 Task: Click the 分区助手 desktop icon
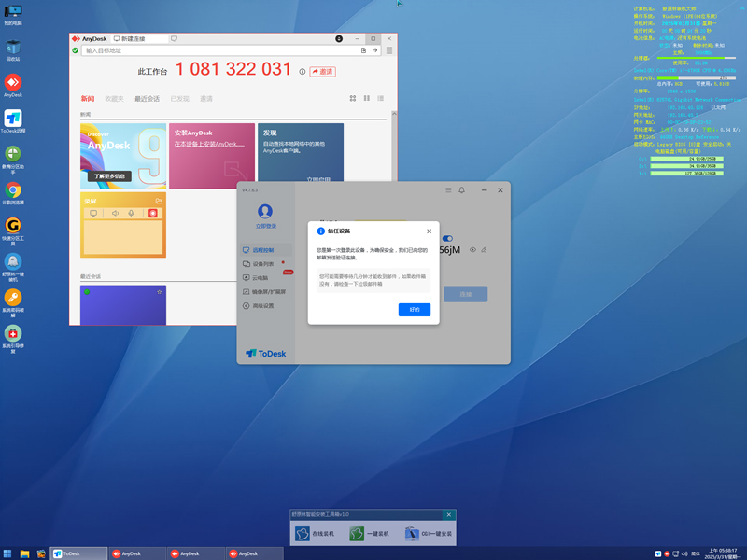tap(13, 160)
